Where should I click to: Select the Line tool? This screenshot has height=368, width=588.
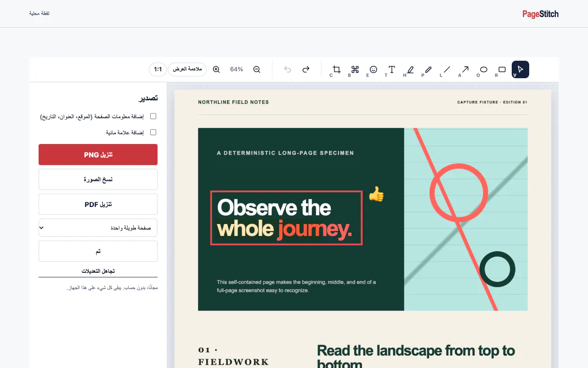point(447,69)
